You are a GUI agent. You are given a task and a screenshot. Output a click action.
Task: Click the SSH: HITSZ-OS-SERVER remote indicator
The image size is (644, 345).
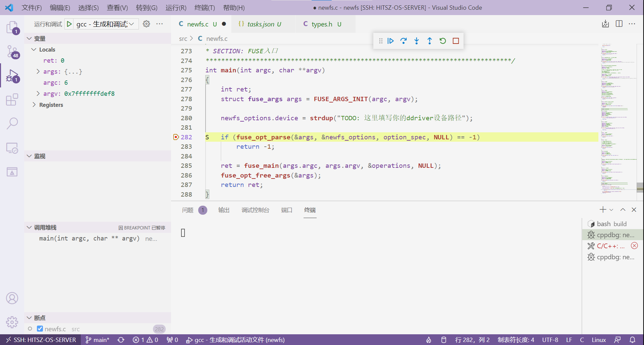tap(41, 340)
